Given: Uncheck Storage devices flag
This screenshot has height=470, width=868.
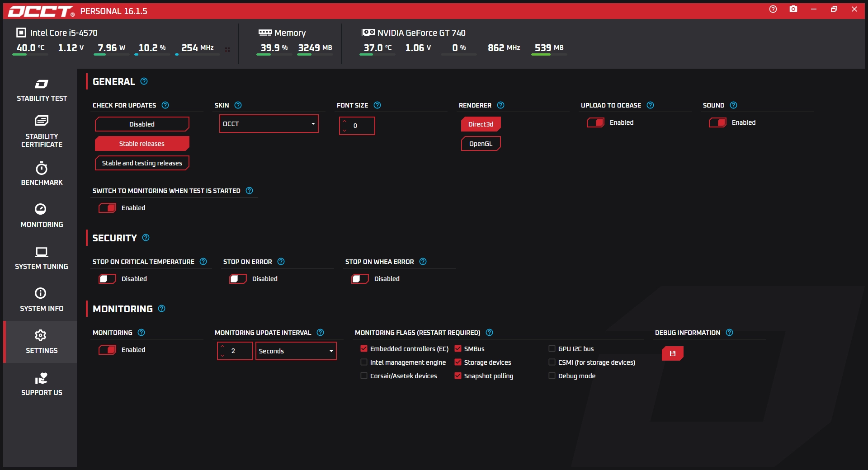Looking at the screenshot, I should click(x=458, y=362).
